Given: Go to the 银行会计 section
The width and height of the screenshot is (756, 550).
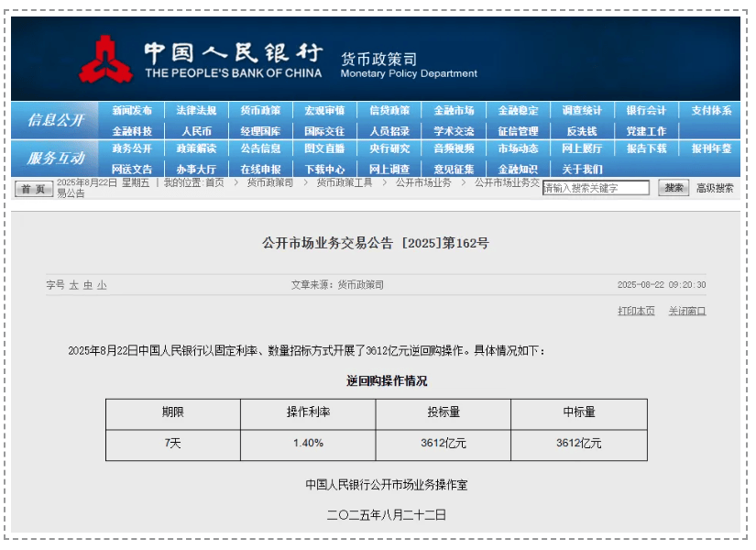Looking at the screenshot, I should tap(646, 111).
